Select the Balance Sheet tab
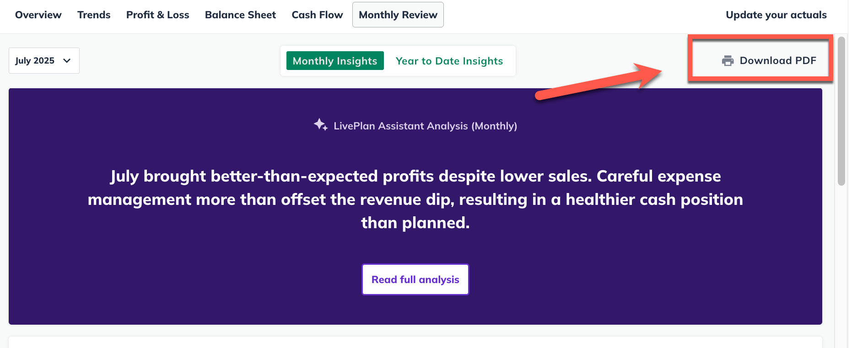 240,15
